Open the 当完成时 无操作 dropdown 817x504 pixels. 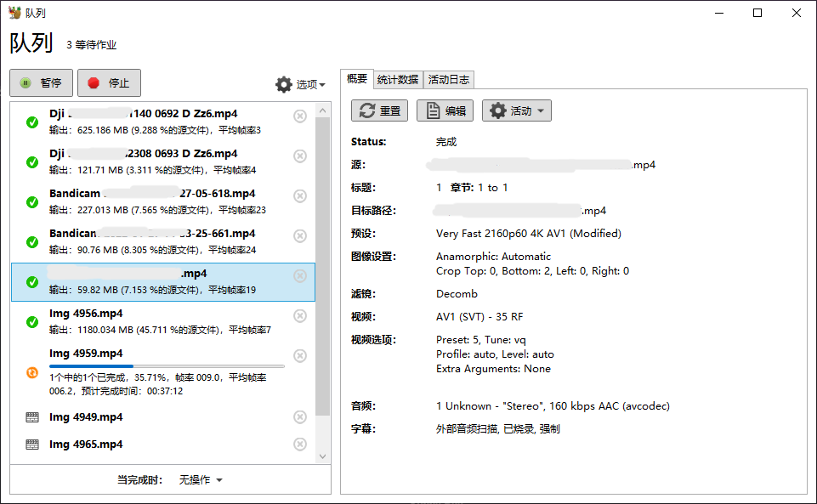(x=201, y=480)
